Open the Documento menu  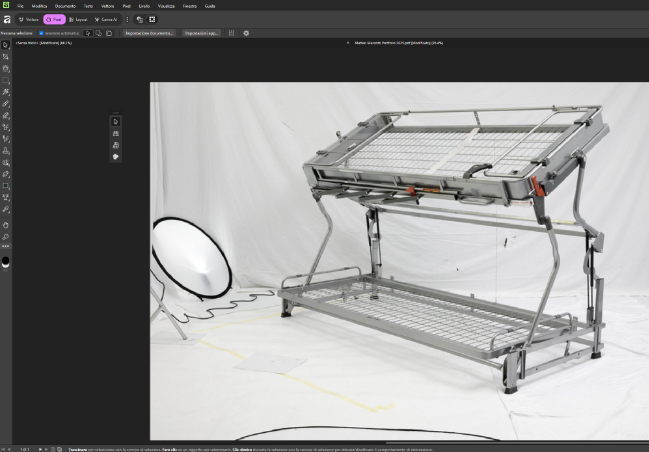click(x=65, y=6)
